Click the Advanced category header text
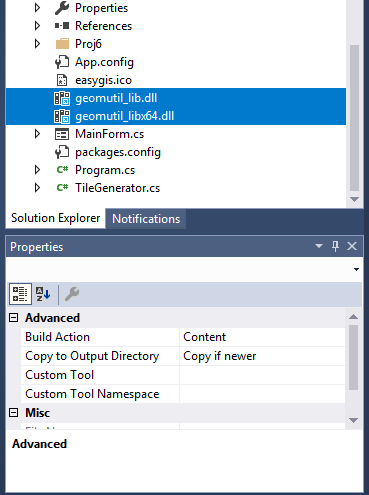The image size is (369, 495). point(52,318)
